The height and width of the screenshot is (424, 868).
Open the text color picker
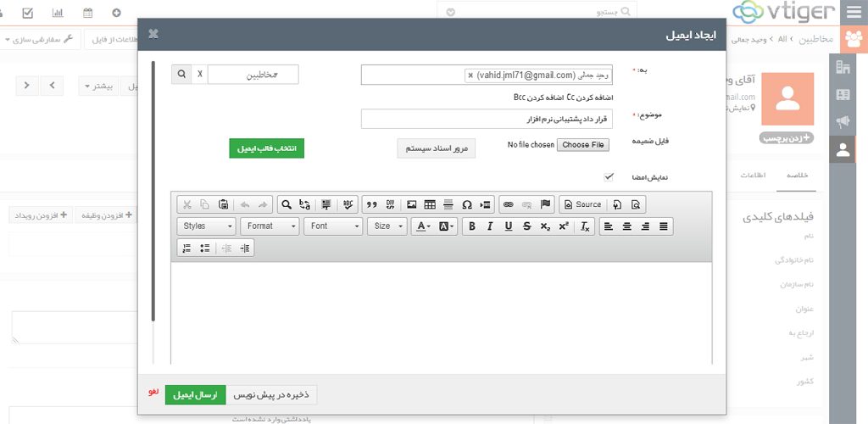pos(422,226)
